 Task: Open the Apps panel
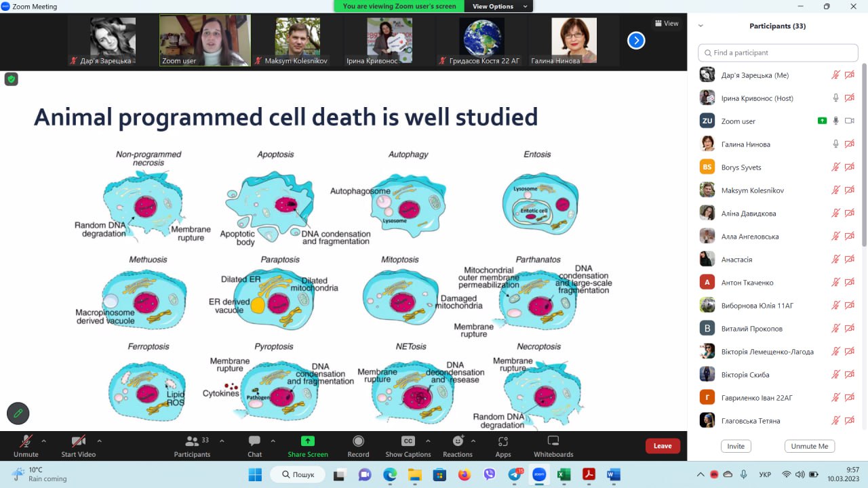502,442
